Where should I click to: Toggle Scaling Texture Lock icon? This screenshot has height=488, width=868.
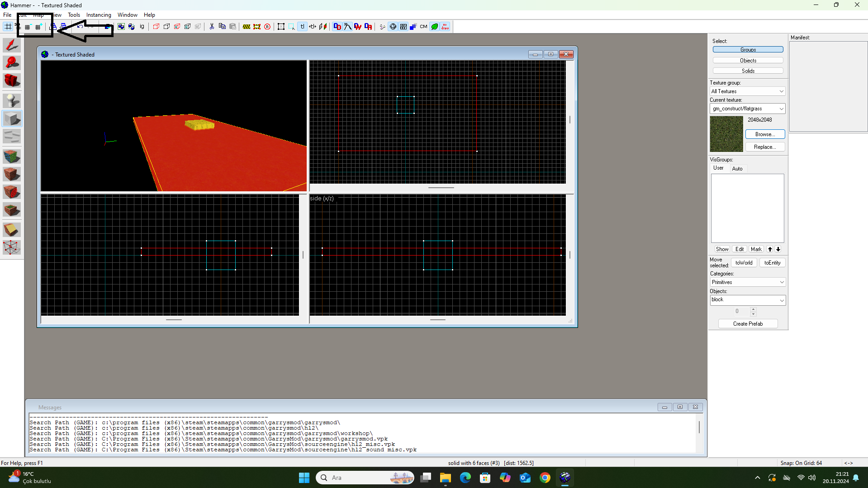313,27
